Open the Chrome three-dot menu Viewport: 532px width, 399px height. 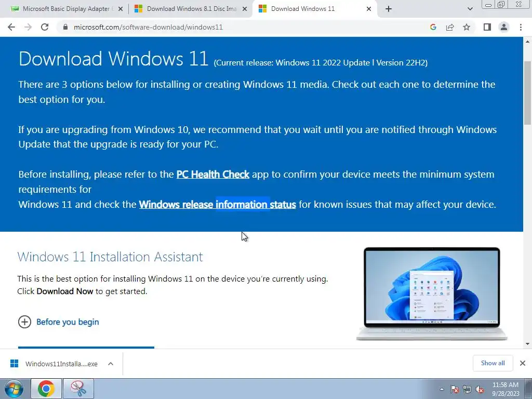[x=521, y=27]
